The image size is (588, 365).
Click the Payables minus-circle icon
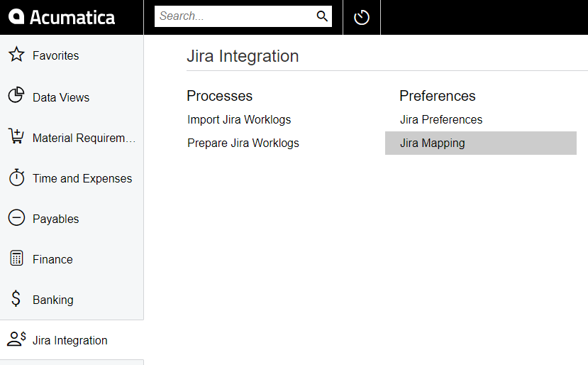[16, 218]
